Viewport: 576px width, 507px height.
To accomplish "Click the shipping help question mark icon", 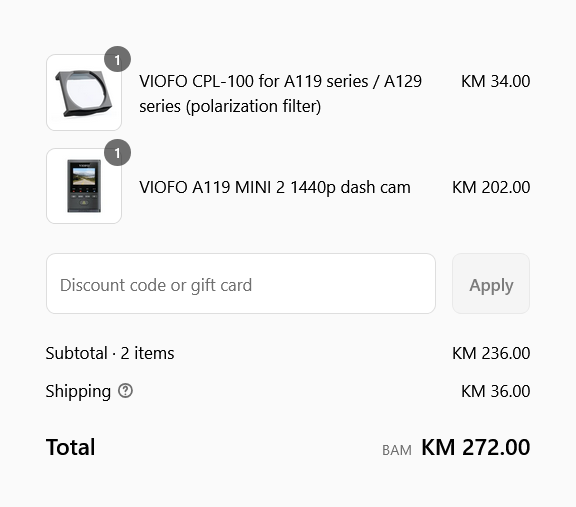I will click(125, 391).
